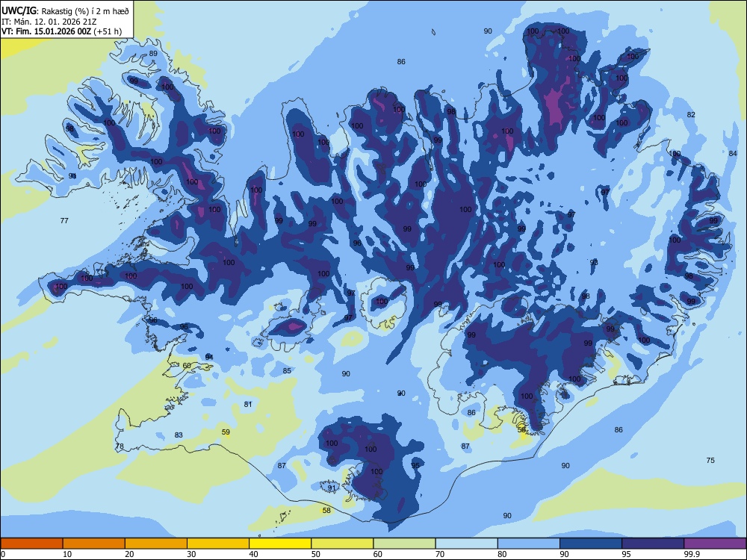Click the humidity value '77' over the sea
This screenshot has height=560, width=747.
64,220
